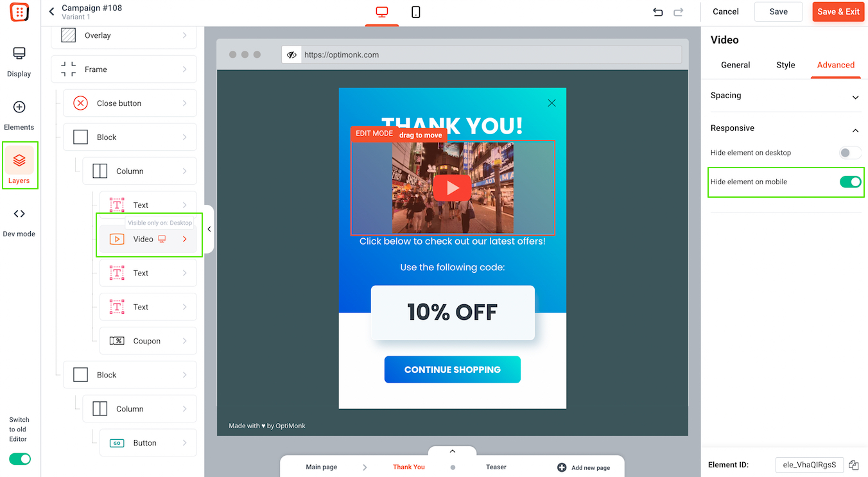Toggle Hide element on desktop
The height and width of the screenshot is (477, 868).
pos(850,153)
